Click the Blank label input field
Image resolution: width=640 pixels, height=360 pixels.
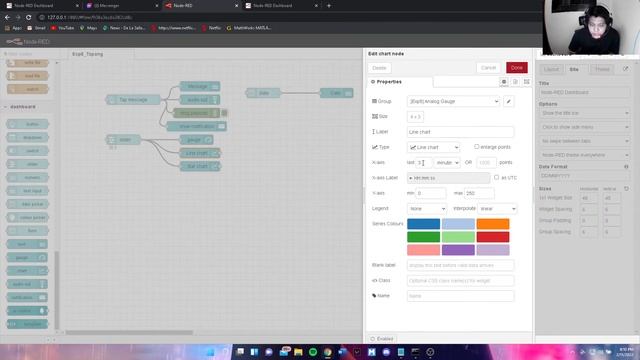coord(460,265)
